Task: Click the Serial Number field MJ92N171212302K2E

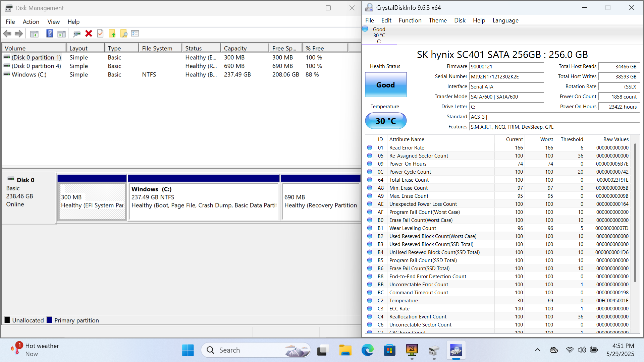Action: pos(506,77)
